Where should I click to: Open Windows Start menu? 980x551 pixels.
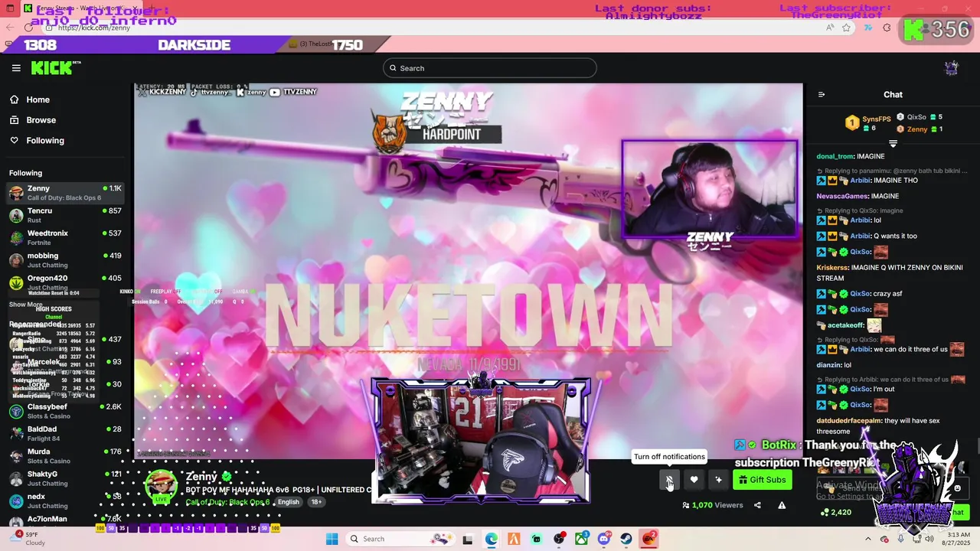(x=332, y=539)
